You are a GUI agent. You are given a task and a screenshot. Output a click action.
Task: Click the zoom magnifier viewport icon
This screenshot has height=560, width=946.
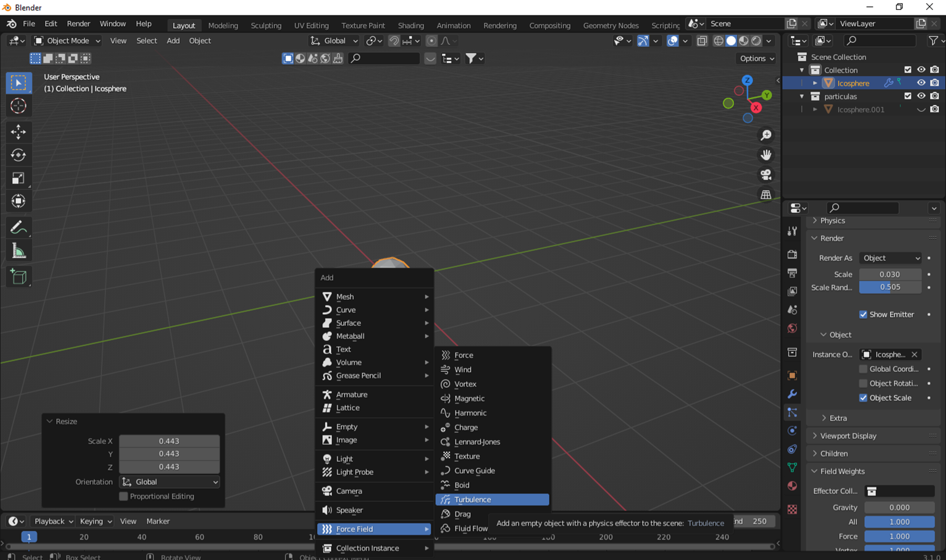[766, 136]
